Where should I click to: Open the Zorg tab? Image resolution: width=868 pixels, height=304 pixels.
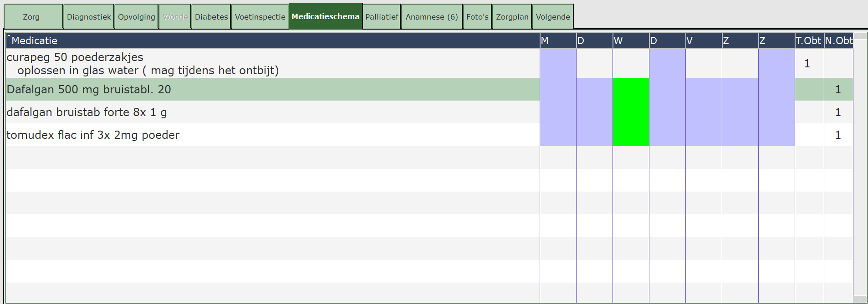pyautogui.click(x=34, y=17)
